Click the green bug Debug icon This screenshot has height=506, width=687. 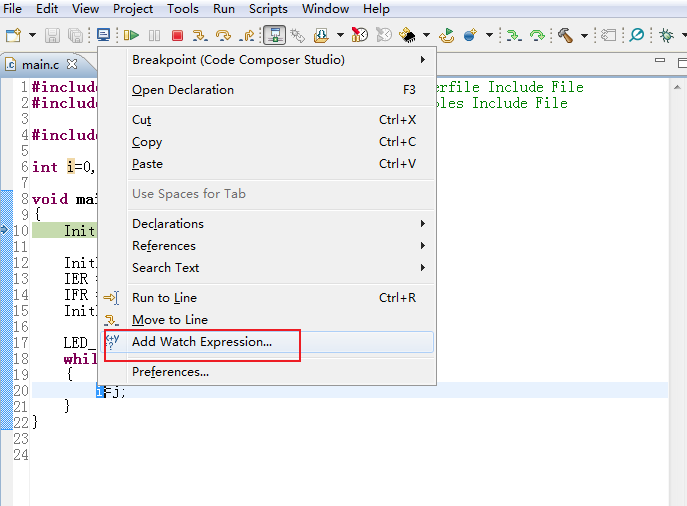[x=666, y=35]
